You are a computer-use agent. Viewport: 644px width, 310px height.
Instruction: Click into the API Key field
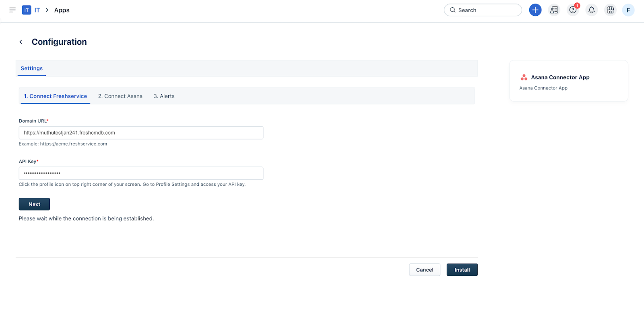[141, 173]
